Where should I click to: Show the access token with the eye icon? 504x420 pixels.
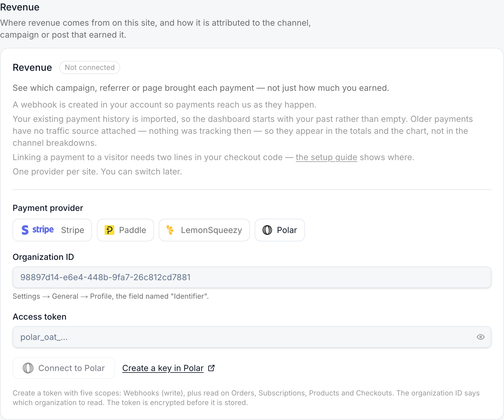[x=480, y=337]
